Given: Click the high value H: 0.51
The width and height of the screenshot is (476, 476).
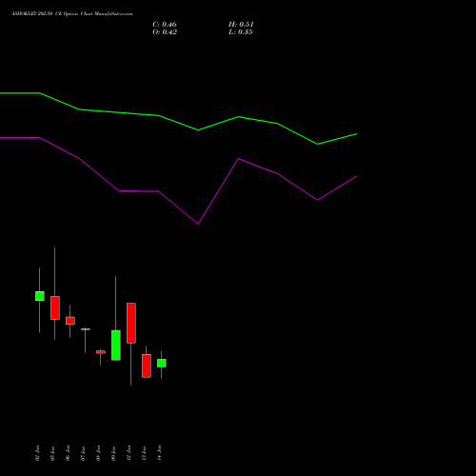Looking at the screenshot, I should [x=241, y=25].
